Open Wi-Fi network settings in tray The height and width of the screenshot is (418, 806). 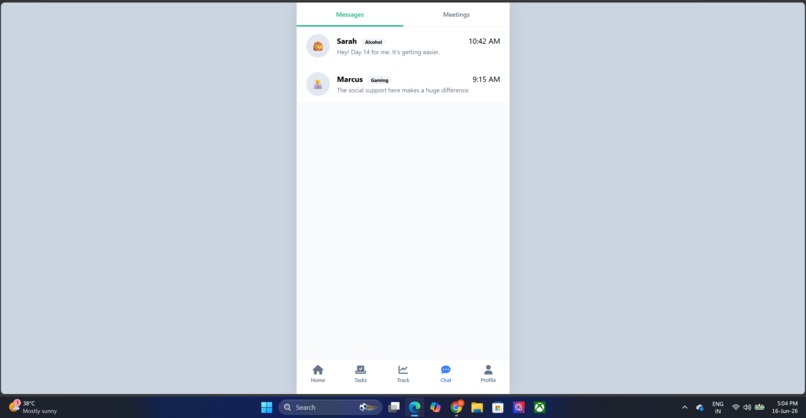pos(736,407)
